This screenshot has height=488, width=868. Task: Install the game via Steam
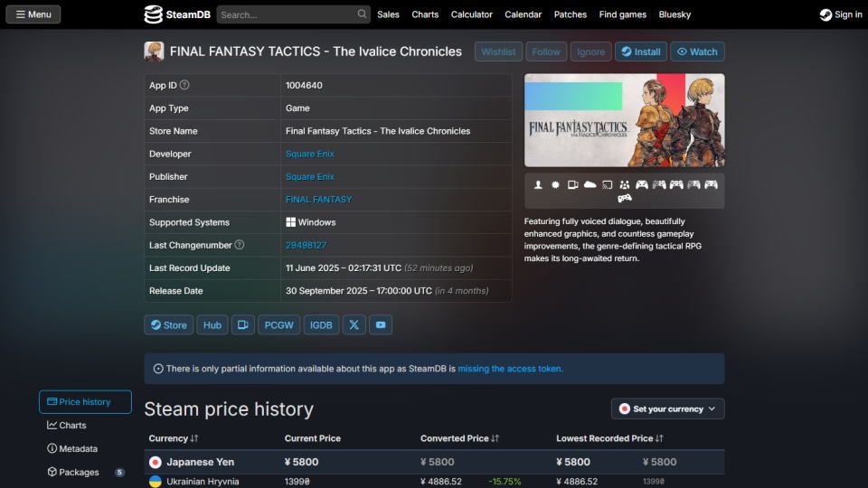(640, 52)
